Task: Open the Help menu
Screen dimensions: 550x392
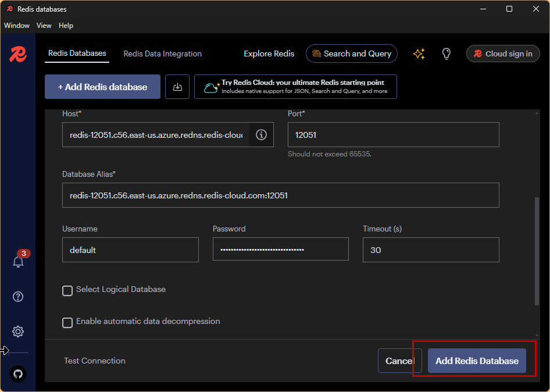Action: pos(66,26)
